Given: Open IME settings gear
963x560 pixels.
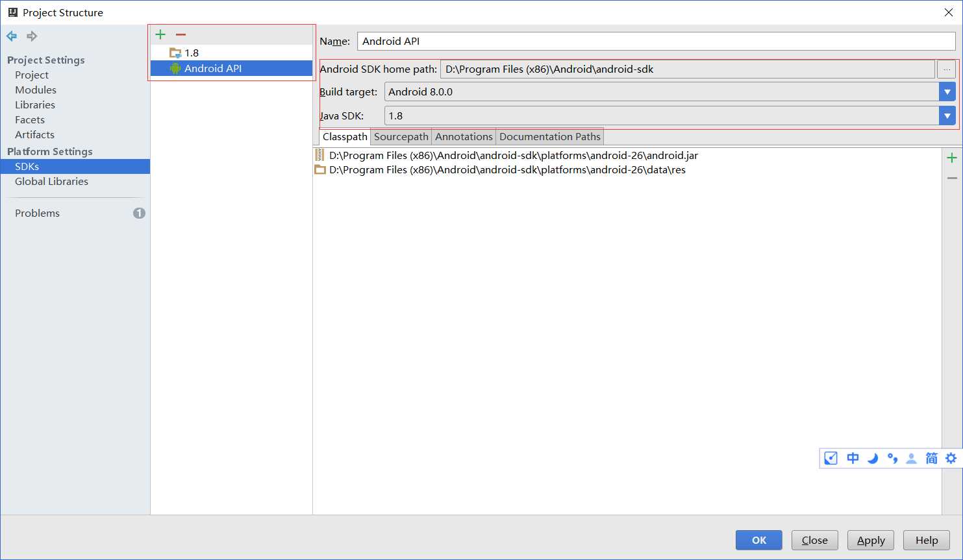Looking at the screenshot, I should (951, 458).
